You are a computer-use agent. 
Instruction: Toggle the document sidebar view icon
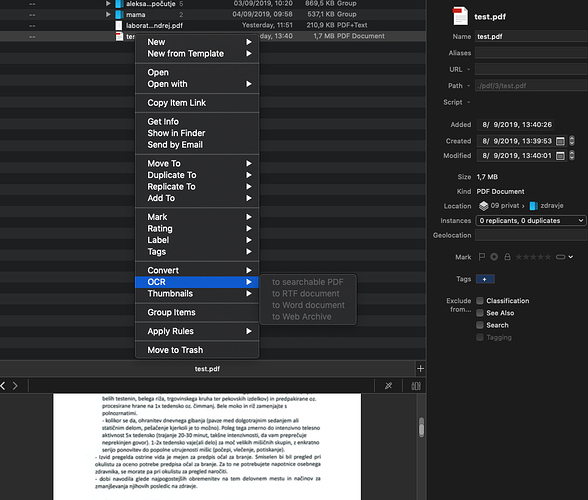click(416, 386)
